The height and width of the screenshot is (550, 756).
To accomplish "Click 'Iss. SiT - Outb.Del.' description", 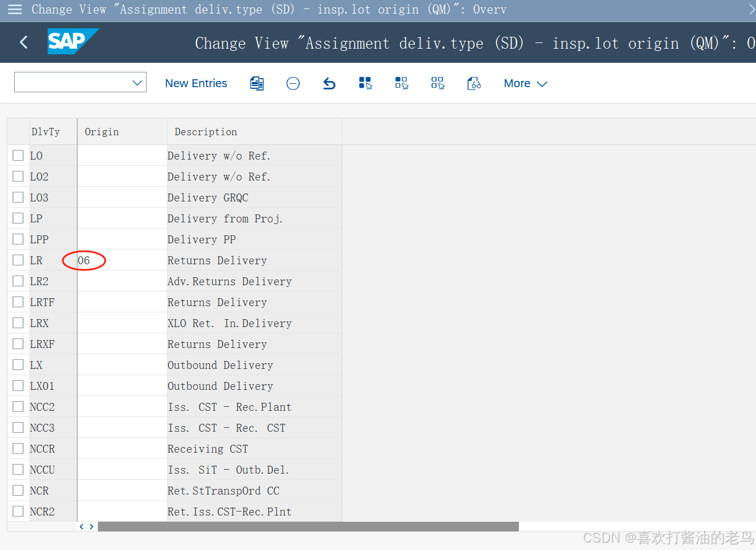I will click(x=229, y=470).
